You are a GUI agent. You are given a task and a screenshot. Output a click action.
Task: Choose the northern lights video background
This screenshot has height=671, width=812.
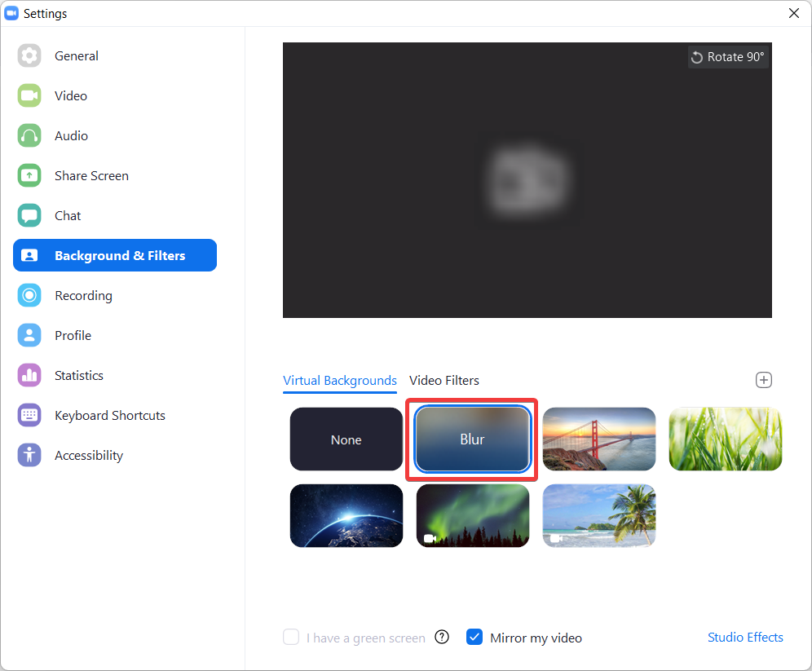(473, 515)
